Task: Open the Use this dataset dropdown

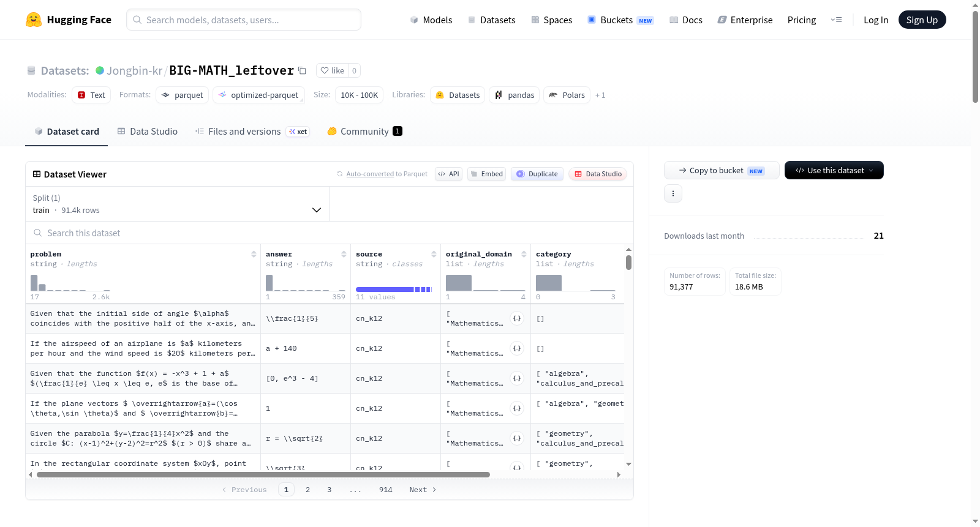Action: [834, 170]
